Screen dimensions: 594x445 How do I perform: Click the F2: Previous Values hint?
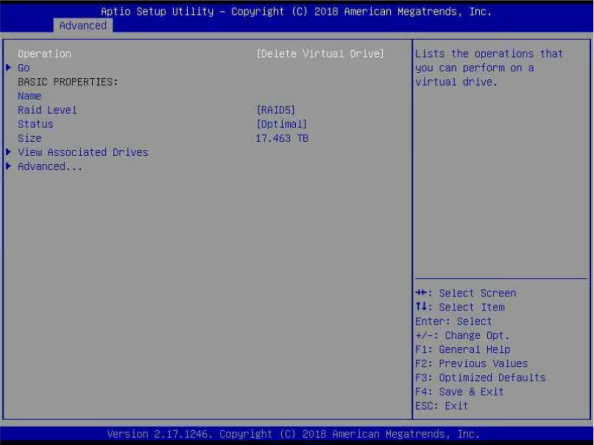pyautogui.click(x=471, y=363)
